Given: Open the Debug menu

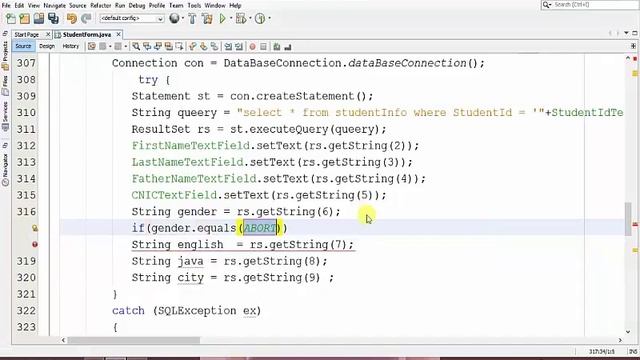Looking at the screenshot, I should tap(137, 5).
